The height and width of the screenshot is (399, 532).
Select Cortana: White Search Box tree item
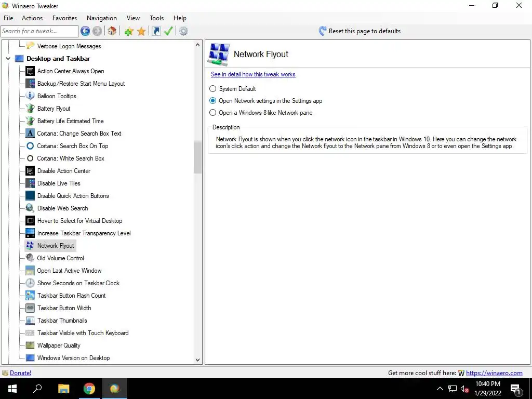(x=71, y=158)
